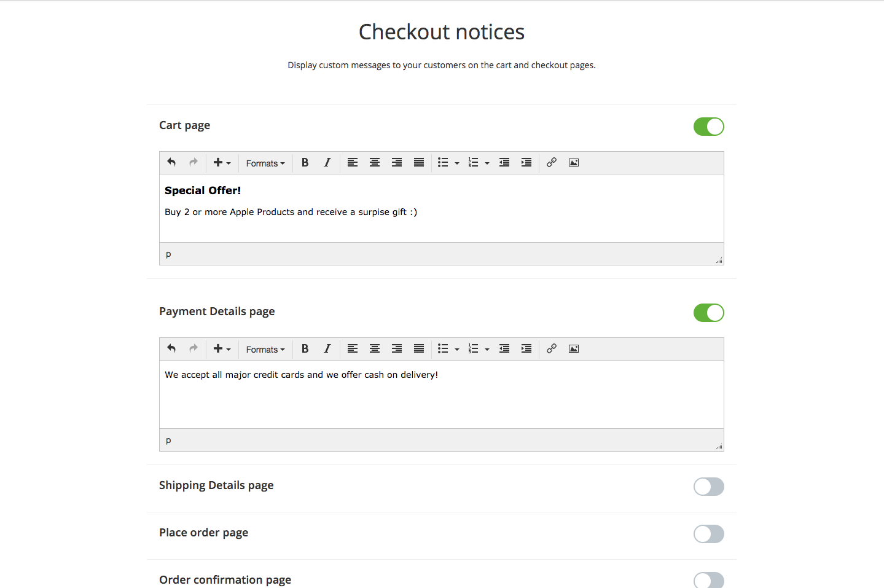Open the insert plus menu in Payment Details editor
The image size is (884, 588).
[222, 349]
